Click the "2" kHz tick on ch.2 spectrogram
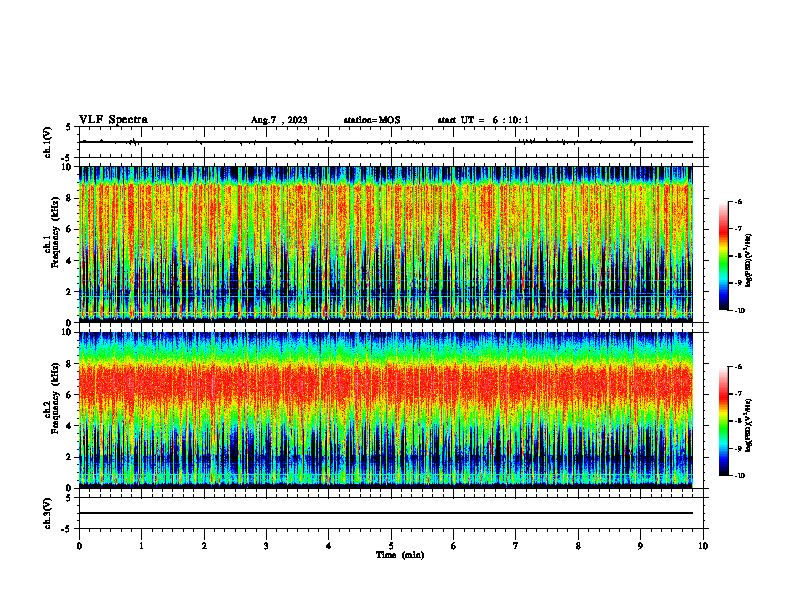The height and width of the screenshot is (612, 792). [70, 457]
